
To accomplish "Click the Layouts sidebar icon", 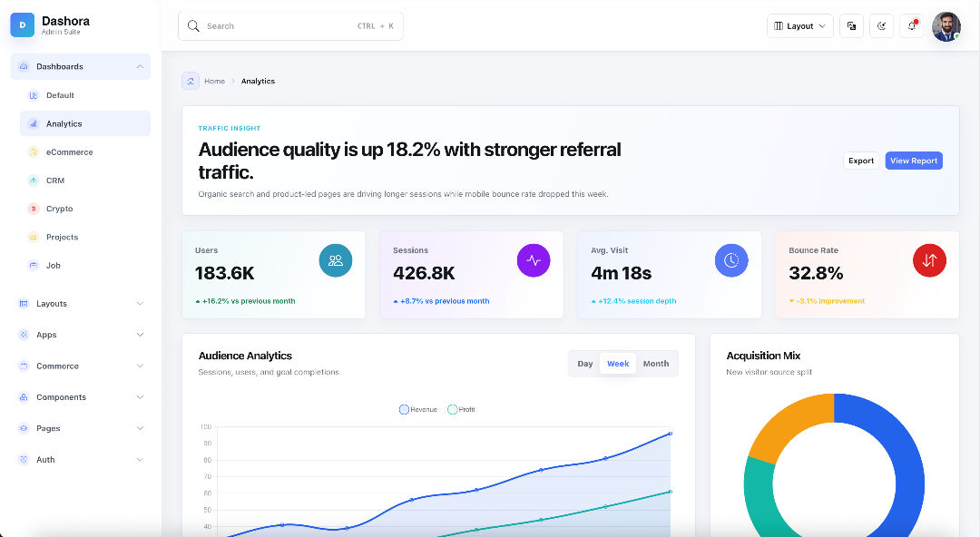I will coord(24,303).
